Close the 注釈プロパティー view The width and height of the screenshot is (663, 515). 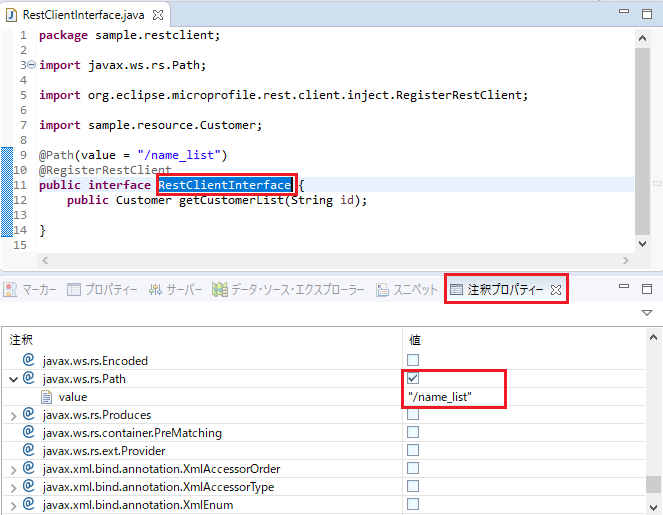tap(556, 290)
